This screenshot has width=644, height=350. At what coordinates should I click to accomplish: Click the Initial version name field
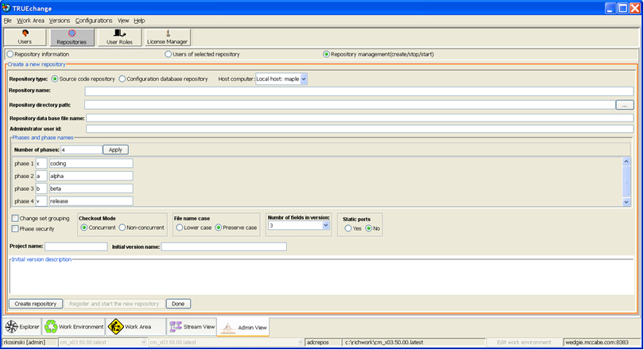click(224, 247)
